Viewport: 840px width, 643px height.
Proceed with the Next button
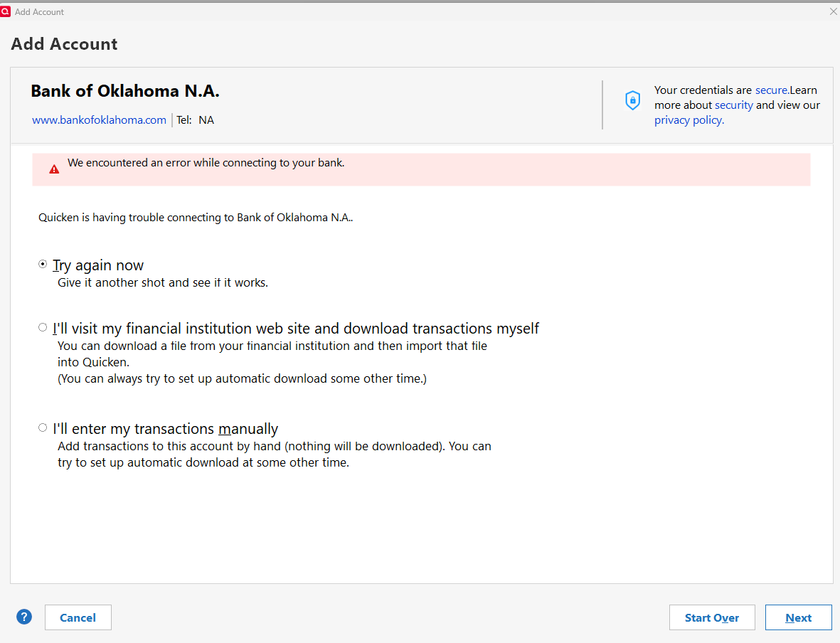click(x=798, y=617)
